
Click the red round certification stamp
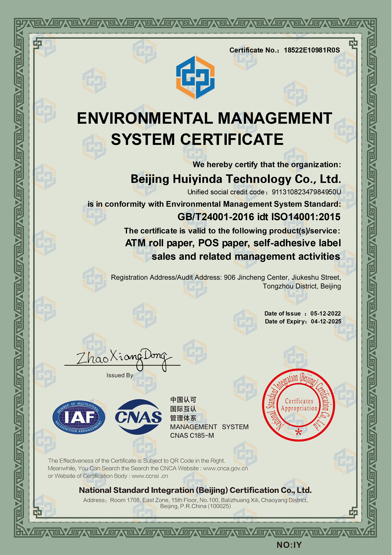pyautogui.click(x=298, y=405)
